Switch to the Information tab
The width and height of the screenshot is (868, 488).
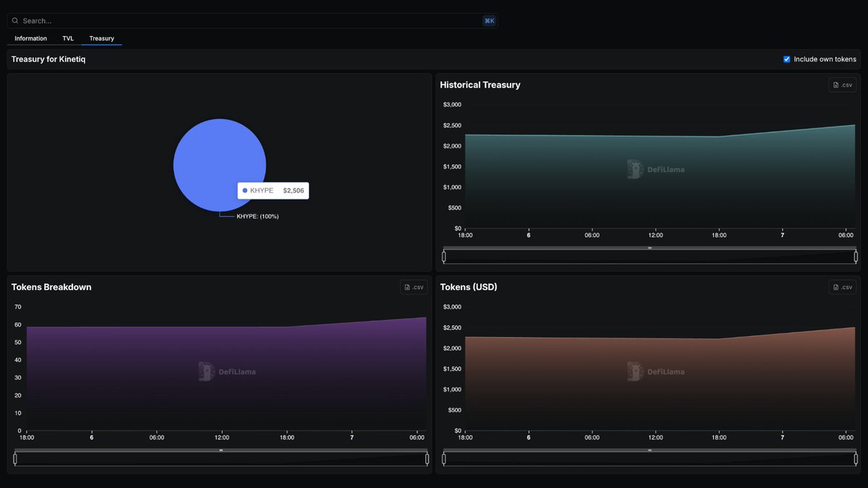(x=30, y=38)
